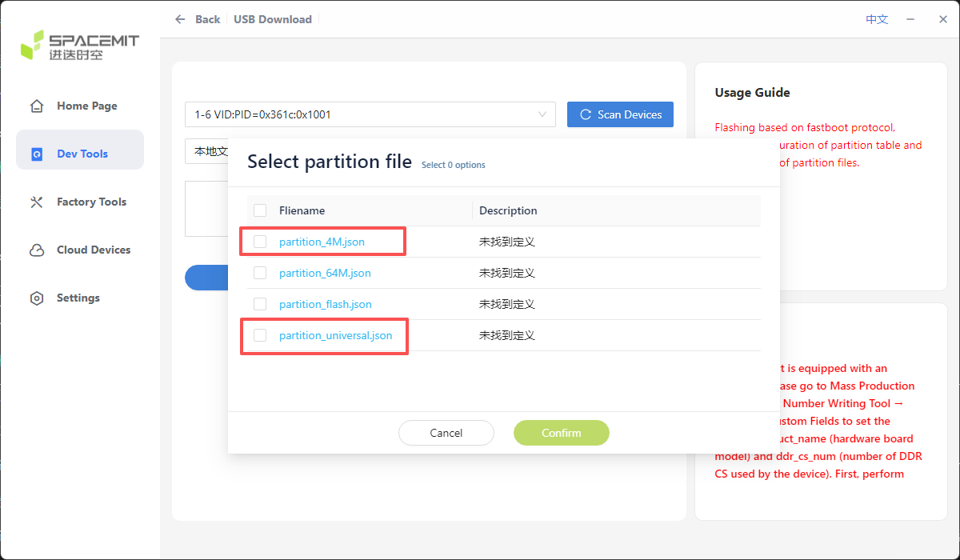
Task: Click description of partition_4M.json row
Action: click(x=507, y=242)
